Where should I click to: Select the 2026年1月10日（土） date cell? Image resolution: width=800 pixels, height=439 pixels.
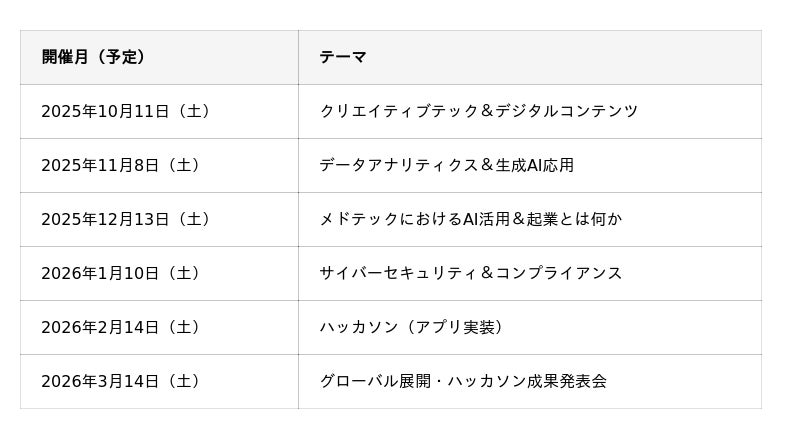(121, 273)
